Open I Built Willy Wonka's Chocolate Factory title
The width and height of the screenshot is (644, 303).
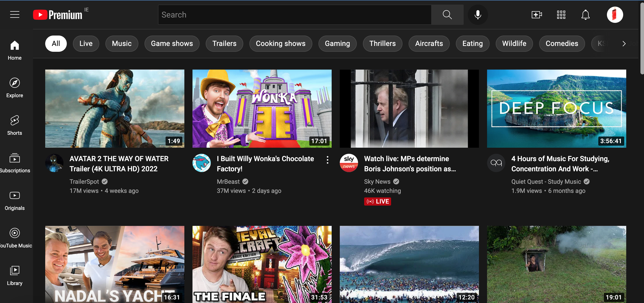tap(265, 164)
